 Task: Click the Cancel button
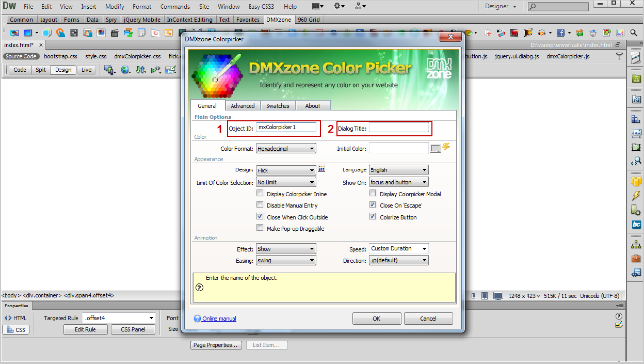pyautogui.click(x=428, y=319)
